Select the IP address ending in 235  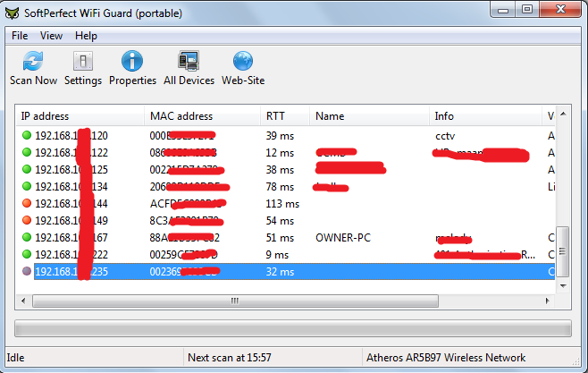point(71,271)
